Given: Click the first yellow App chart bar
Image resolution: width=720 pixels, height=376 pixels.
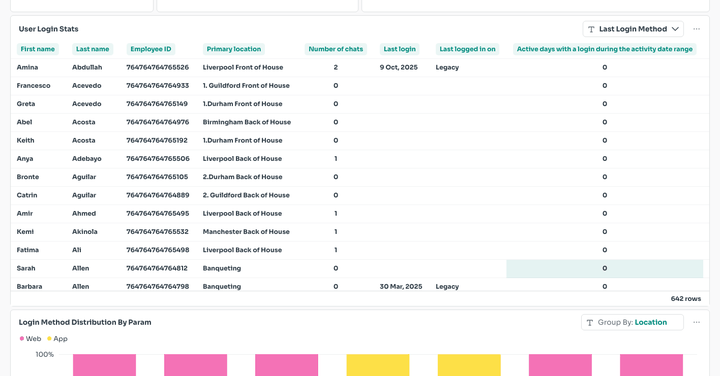Looking at the screenshot, I should 378,365.
